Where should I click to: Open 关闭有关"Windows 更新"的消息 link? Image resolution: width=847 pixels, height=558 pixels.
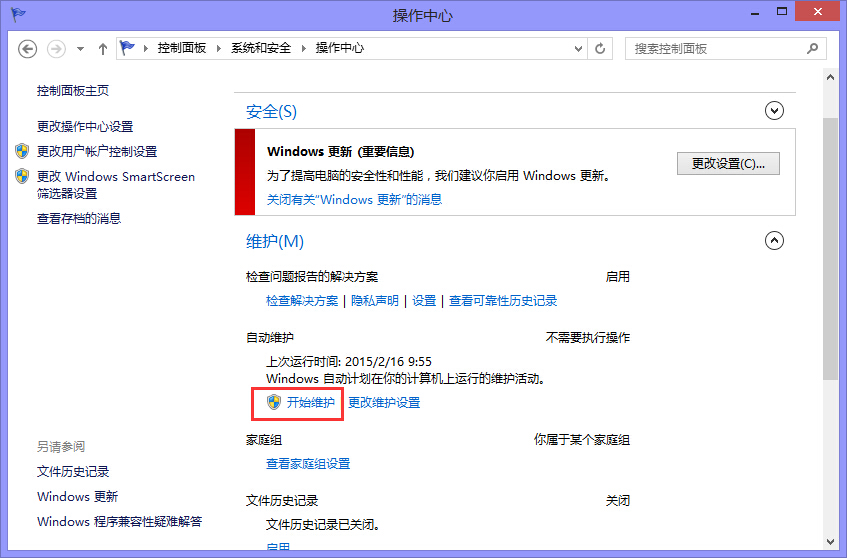[354, 200]
